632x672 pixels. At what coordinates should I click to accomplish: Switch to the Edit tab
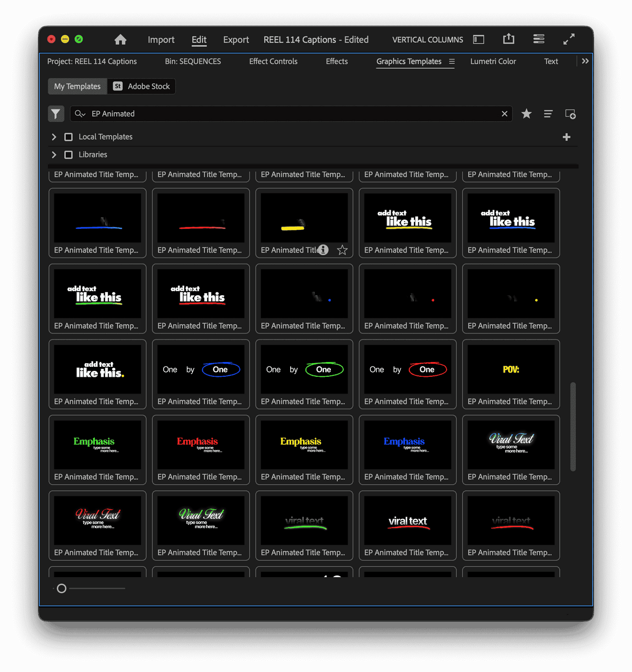pyautogui.click(x=199, y=40)
